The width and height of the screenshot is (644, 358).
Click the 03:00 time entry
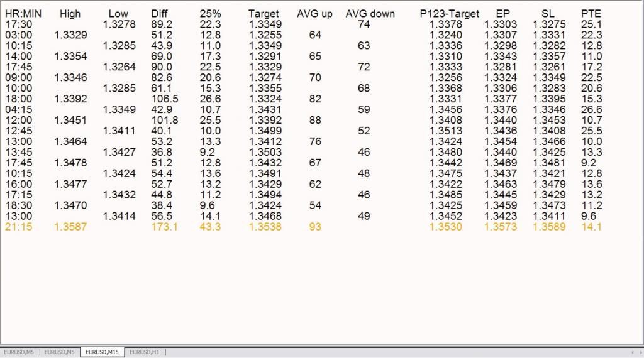pyautogui.click(x=18, y=35)
